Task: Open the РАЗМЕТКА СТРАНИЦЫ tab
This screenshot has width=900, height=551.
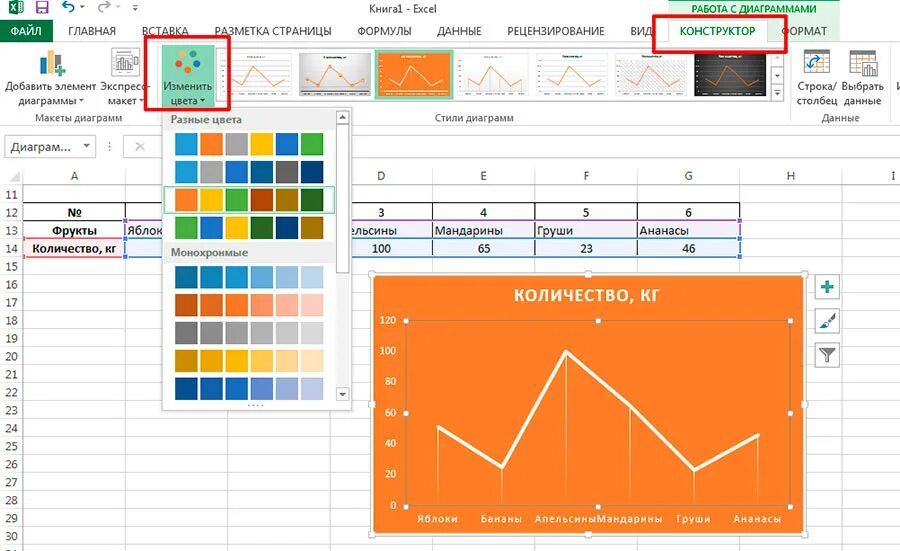Action: coord(273,31)
